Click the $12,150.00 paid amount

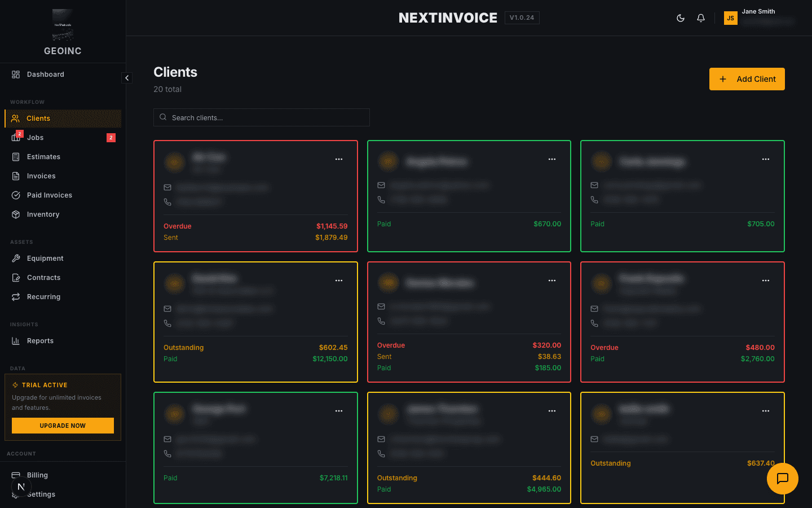coord(330,359)
